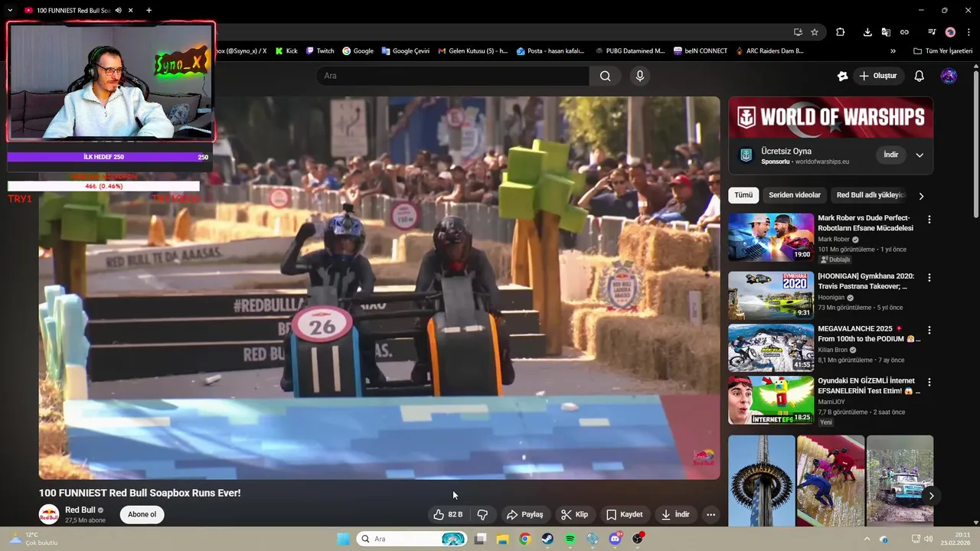Click the sparkle icon beside Oluştur

pyautogui.click(x=842, y=76)
